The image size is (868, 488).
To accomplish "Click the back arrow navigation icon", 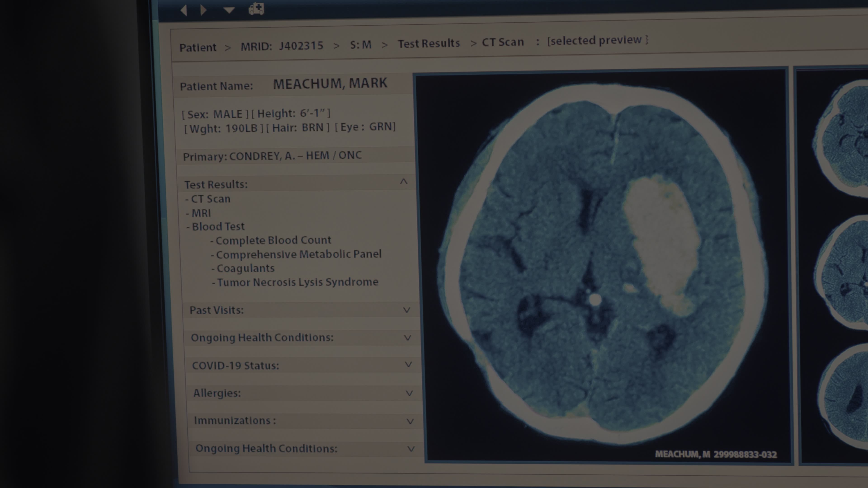I will click(x=184, y=10).
